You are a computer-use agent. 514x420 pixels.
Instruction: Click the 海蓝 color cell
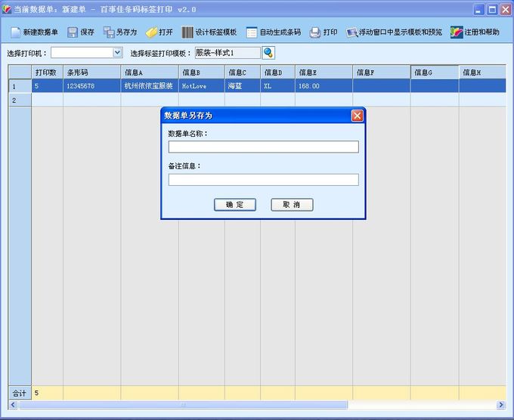pos(243,86)
